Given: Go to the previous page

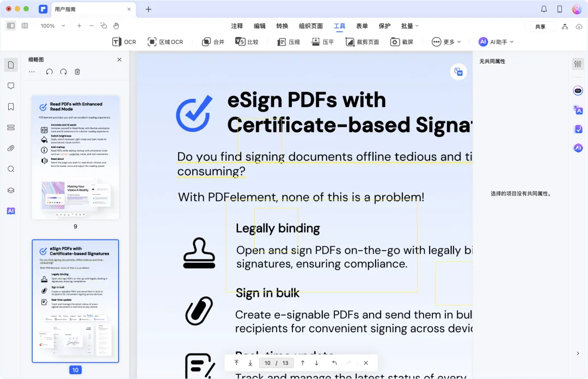Looking at the screenshot, I should click(x=303, y=363).
